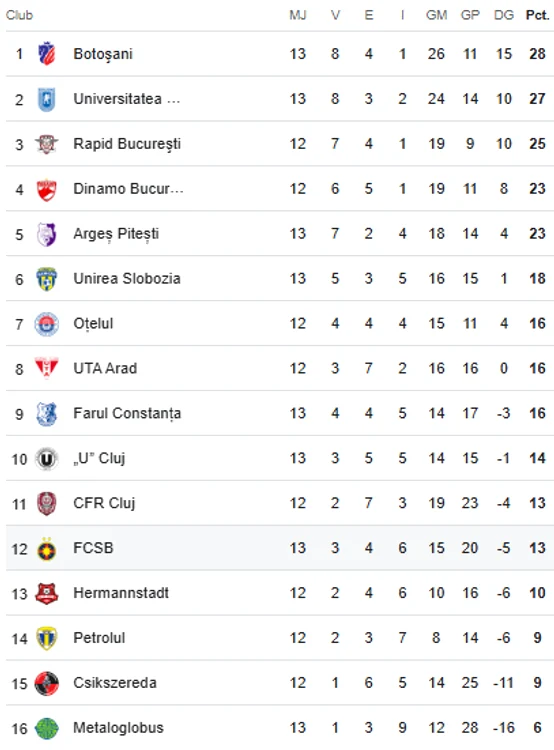The width and height of the screenshot is (554, 750).
Task: Select the Dinamo București red crest
Action: point(46,189)
